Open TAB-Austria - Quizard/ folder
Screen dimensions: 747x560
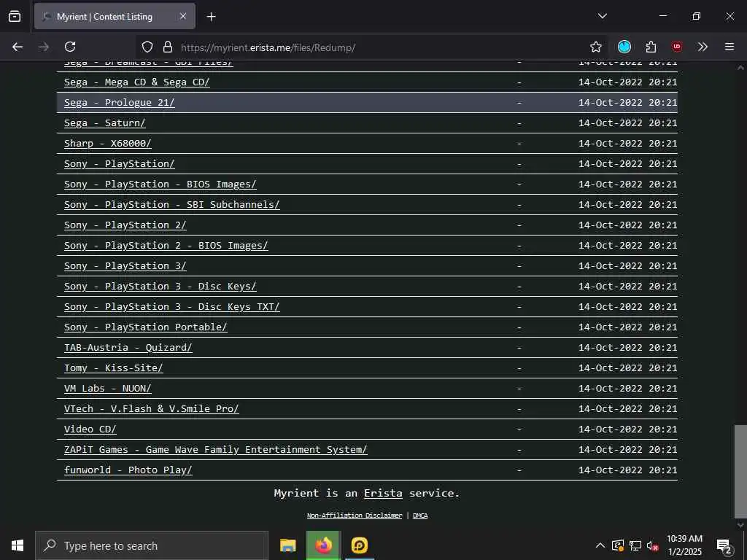[x=128, y=348]
